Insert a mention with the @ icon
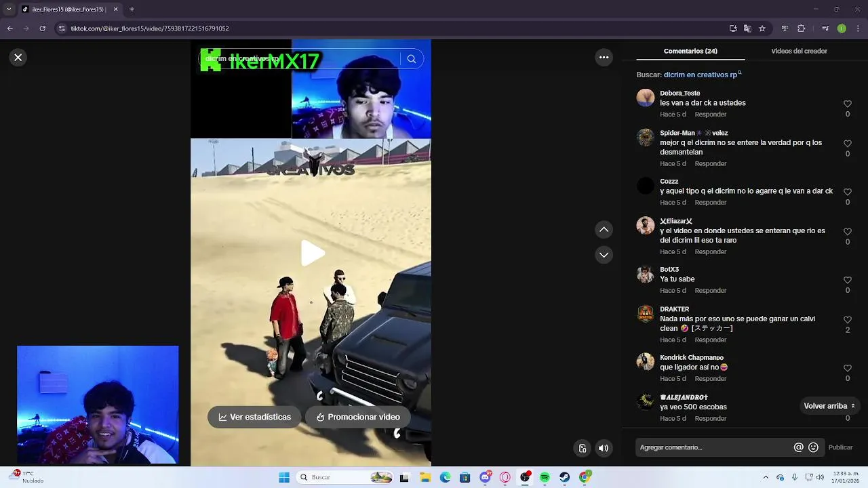The image size is (868, 488). [798, 447]
